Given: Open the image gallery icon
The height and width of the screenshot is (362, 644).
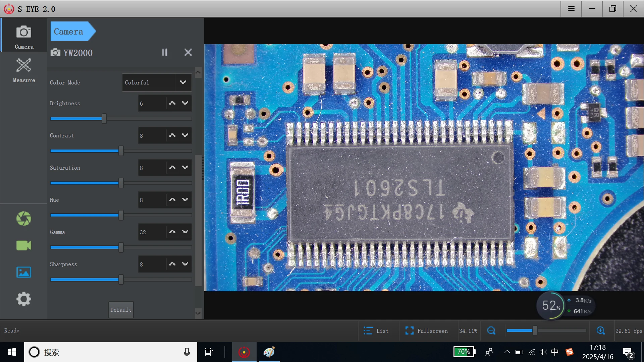Looking at the screenshot, I should point(24,272).
